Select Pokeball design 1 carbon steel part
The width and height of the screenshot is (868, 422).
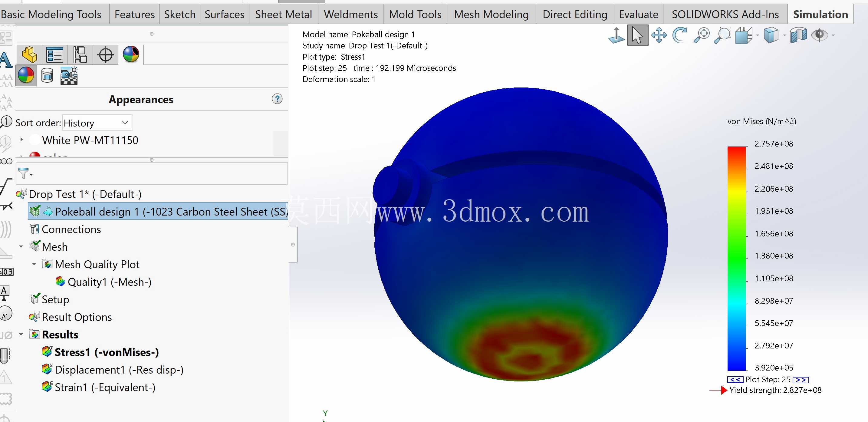tap(158, 211)
